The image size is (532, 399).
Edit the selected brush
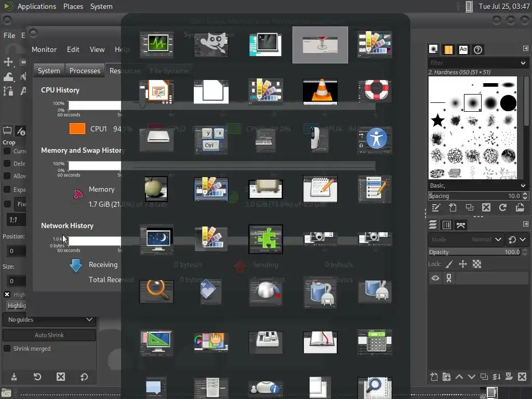pos(436,207)
